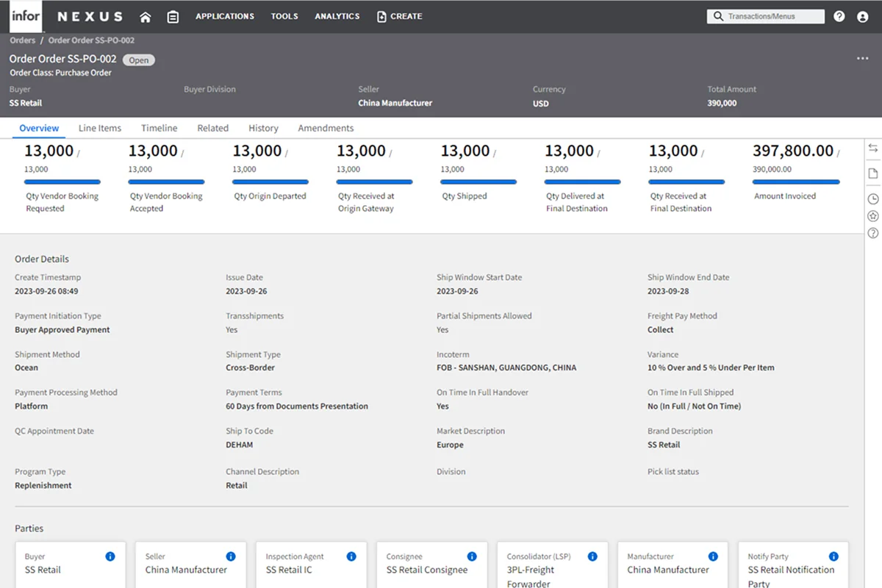Image resolution: width=882 pixels, height=588 pixels.
Task: Go to the Home icon
Action: [x=146, y=17]
